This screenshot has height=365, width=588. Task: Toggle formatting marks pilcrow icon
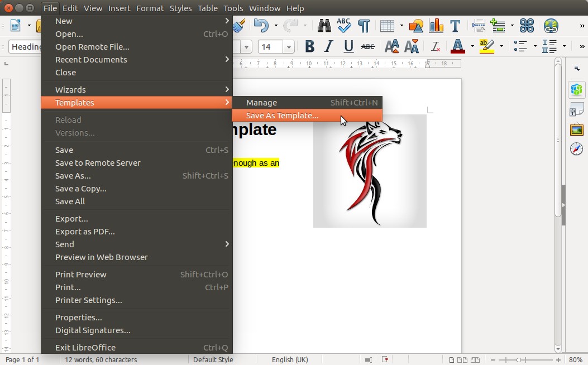point(364,26)
